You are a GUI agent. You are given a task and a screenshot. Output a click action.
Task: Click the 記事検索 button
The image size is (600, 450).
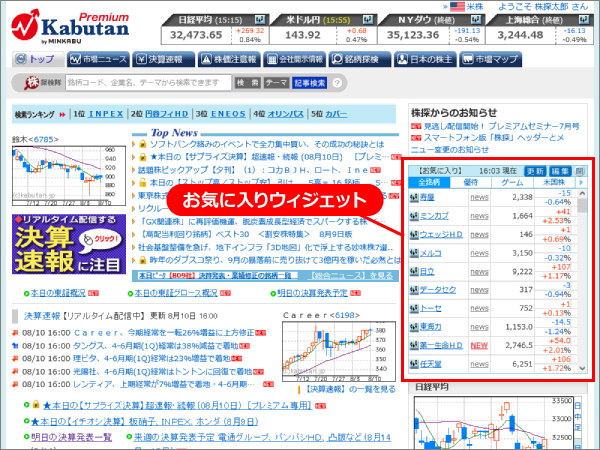[x=310, y=83]
